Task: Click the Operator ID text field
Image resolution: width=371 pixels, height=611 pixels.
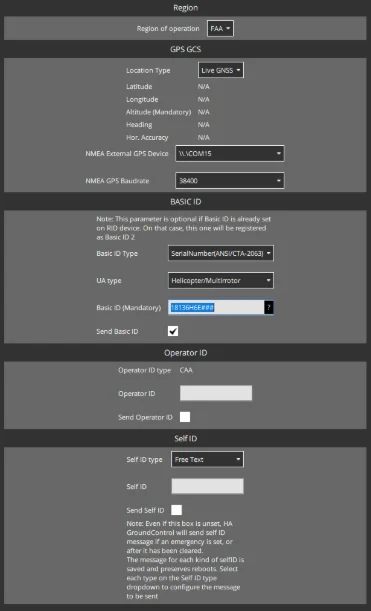Action: click(216, 393)
